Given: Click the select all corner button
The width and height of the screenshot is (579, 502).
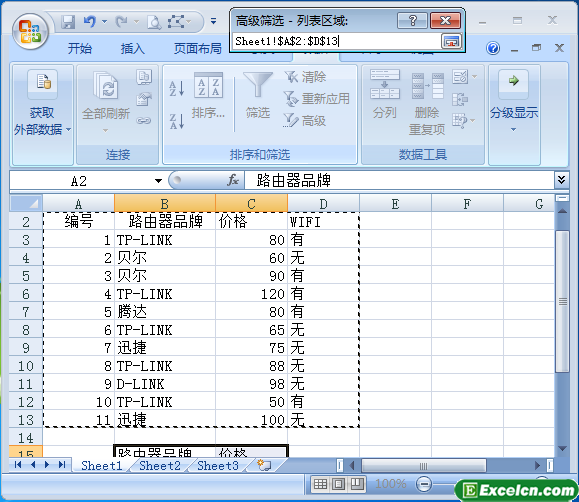Looking at the screenshot, I should click(26, 204).
